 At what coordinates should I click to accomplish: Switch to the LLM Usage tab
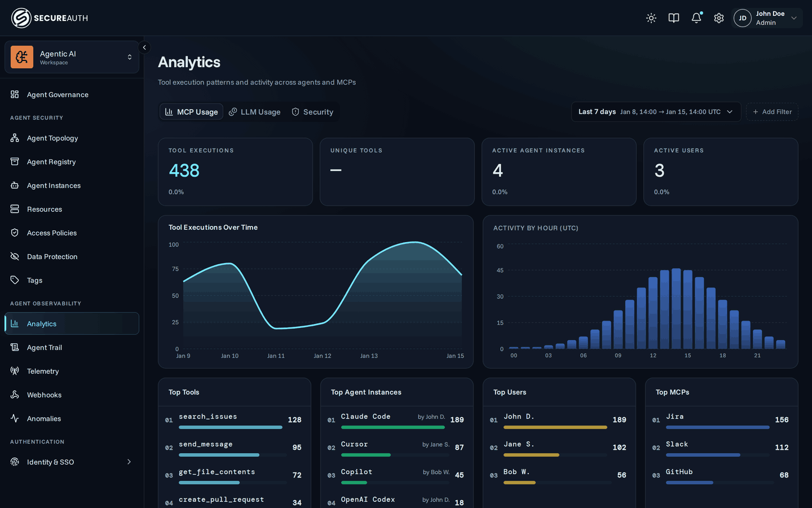coord(254,112)
